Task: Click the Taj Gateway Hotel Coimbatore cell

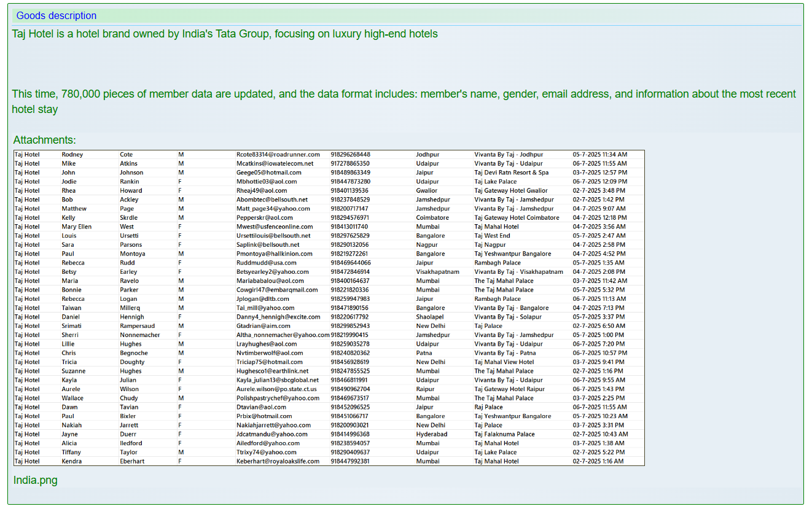Action: (x=517, y=218)
